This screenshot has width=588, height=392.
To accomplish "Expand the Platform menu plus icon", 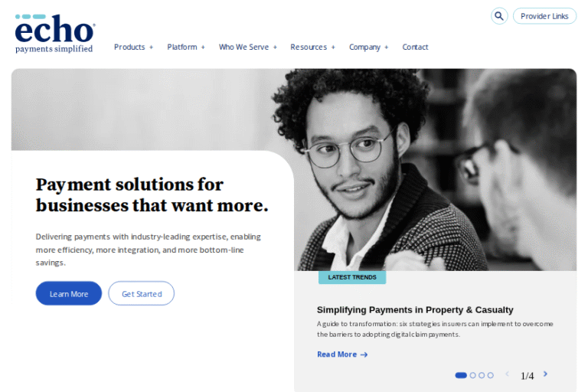I will 203,47.
